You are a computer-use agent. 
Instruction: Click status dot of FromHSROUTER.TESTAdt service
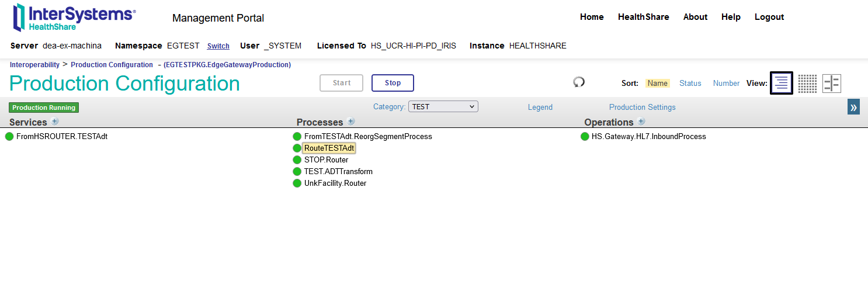tap(9, 137)
